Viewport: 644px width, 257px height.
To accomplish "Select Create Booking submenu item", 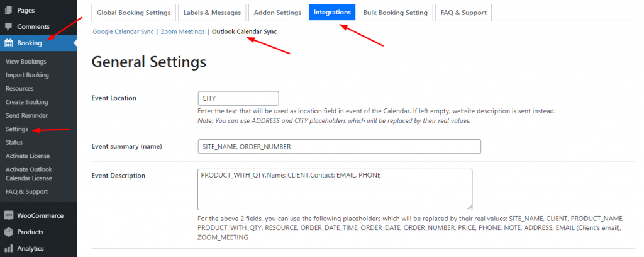I will [x=26, y=102].
